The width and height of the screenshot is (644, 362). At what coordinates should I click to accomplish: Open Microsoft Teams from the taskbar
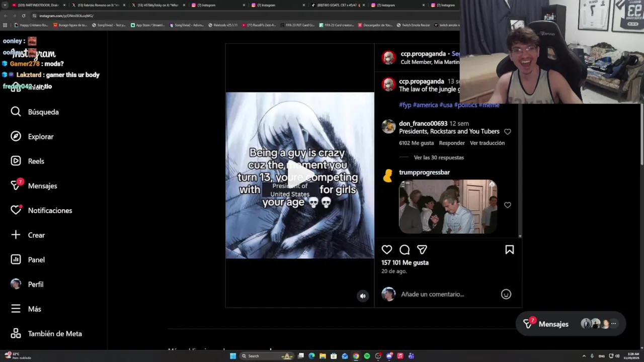point(411,356)
